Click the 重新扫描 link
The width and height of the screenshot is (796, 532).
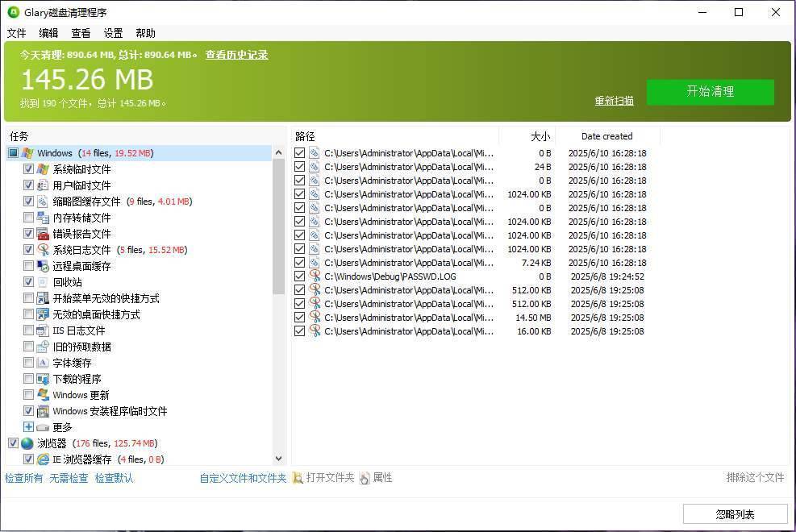(614, 101)
